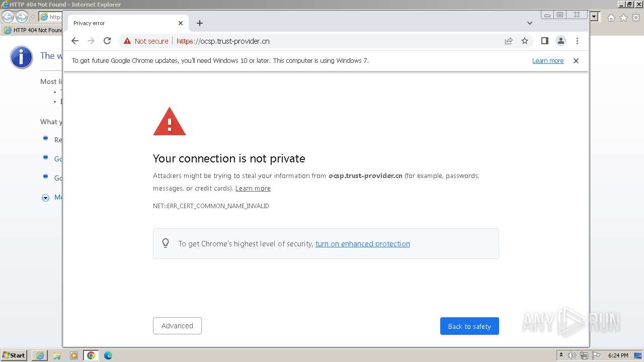644x362 pixels.
Task: Click Learn more about attackers warning
Action: click(253, 189)
